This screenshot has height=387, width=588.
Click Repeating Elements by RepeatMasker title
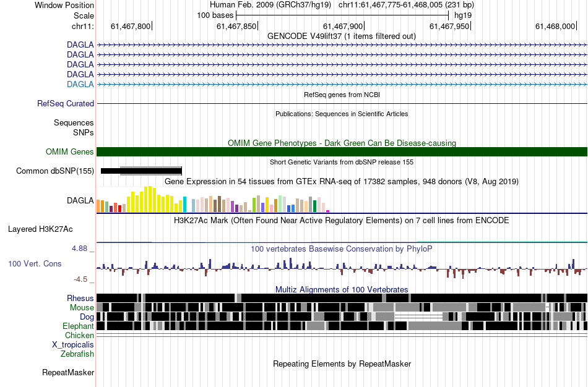pos(342,364)
